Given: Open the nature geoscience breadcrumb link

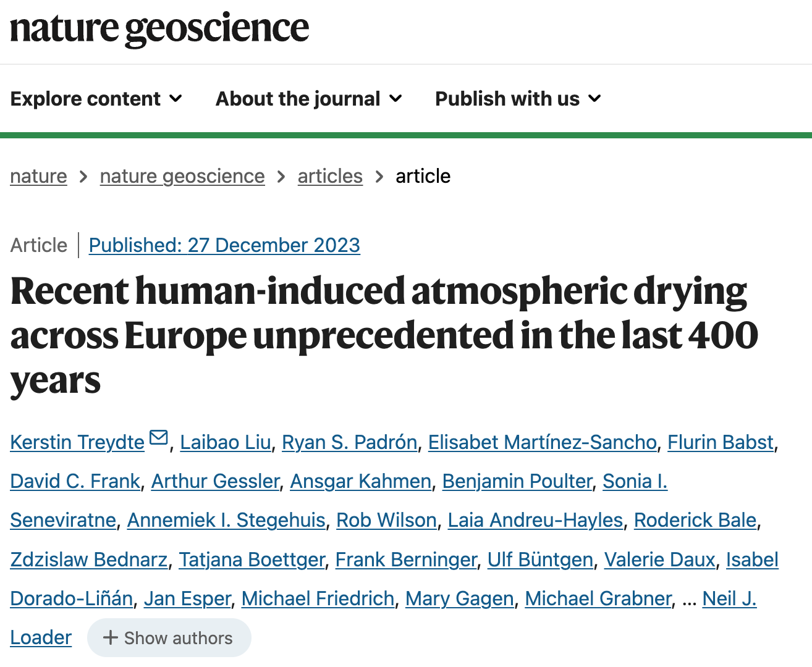Looking at the screenshot, I should 182,176.
